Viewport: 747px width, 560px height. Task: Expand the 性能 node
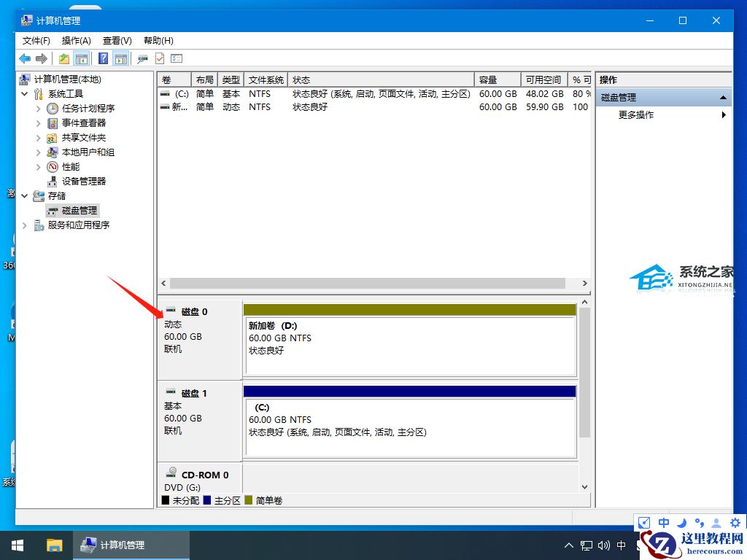click(x=38, y=167)
